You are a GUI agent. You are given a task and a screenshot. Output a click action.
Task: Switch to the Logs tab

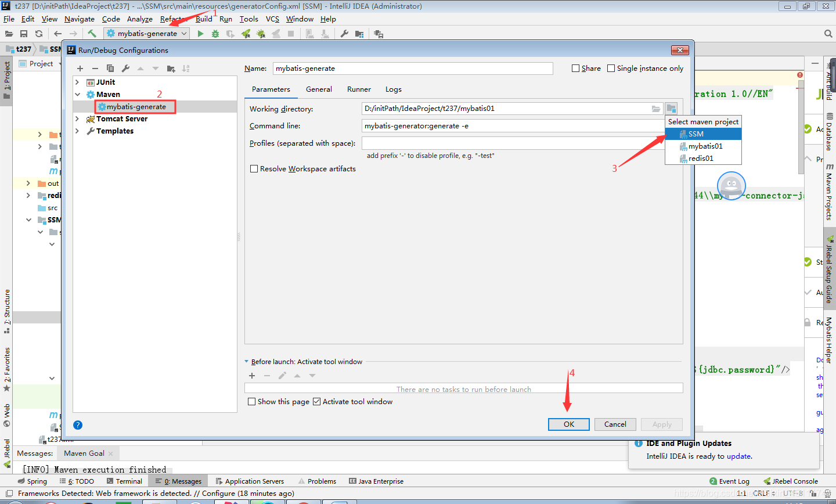click(394, 89)
